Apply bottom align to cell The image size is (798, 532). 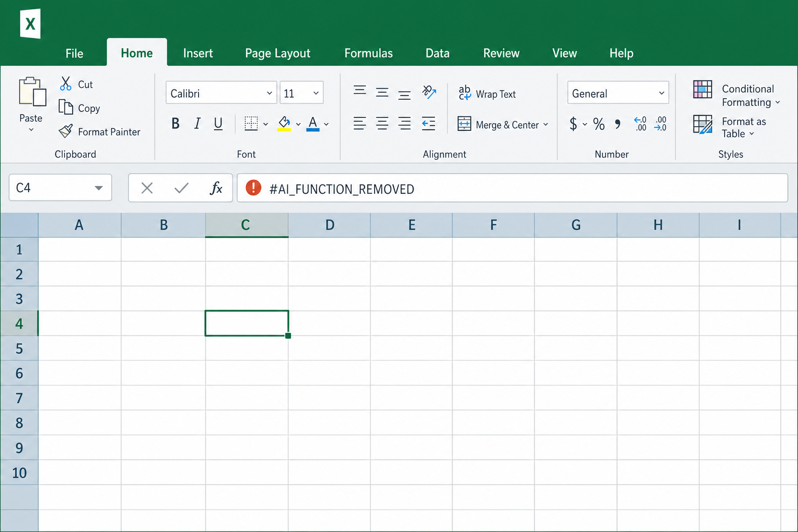[404, 94]
